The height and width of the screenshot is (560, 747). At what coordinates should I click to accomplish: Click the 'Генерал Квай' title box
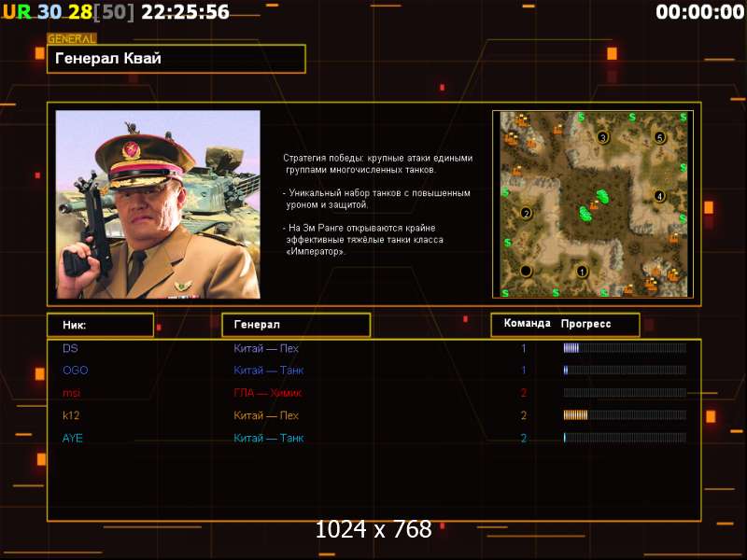coord(176,59)
